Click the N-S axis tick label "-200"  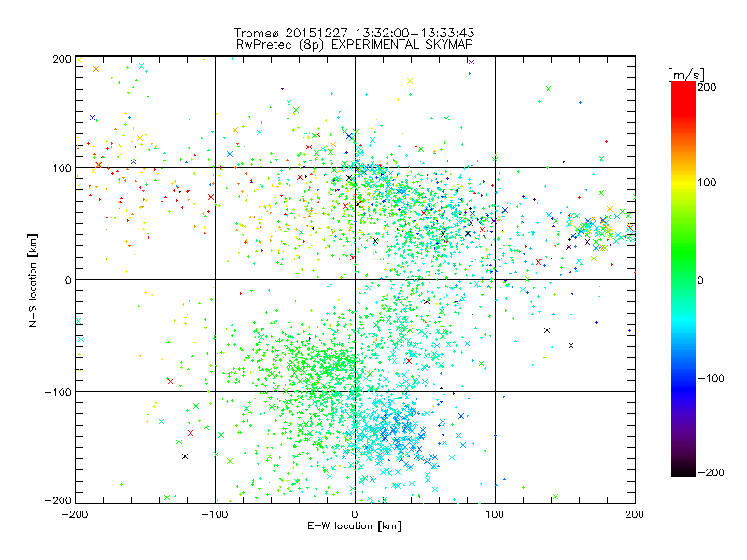(58, 500)
